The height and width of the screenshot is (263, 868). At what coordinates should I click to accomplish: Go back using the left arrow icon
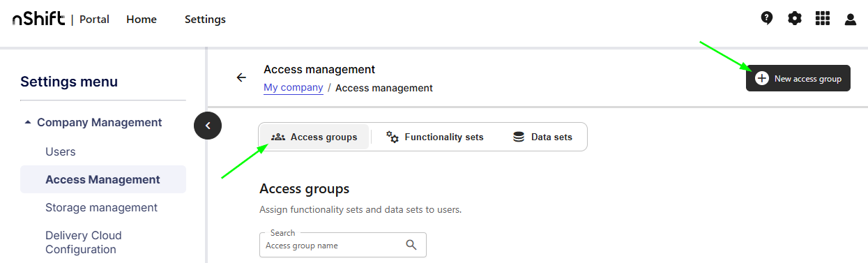pos(241,77)
